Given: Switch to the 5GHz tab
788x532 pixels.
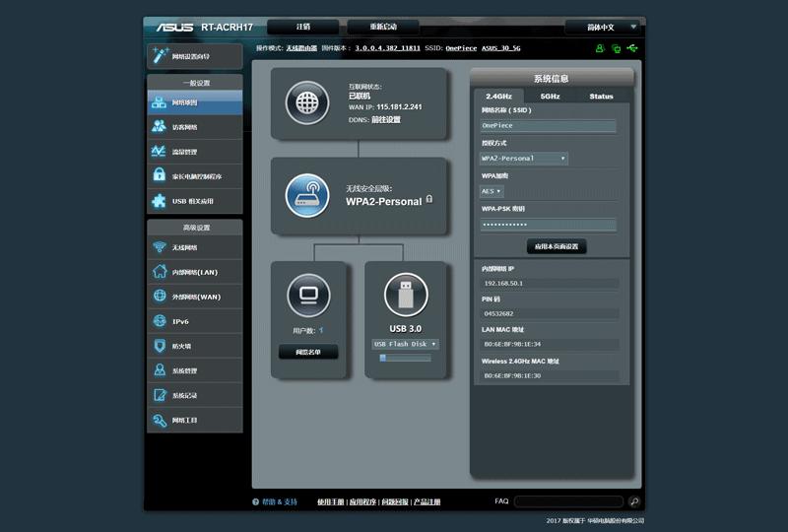Looking at the screenshot, I should pyautogui.click(x=550, y=97).
